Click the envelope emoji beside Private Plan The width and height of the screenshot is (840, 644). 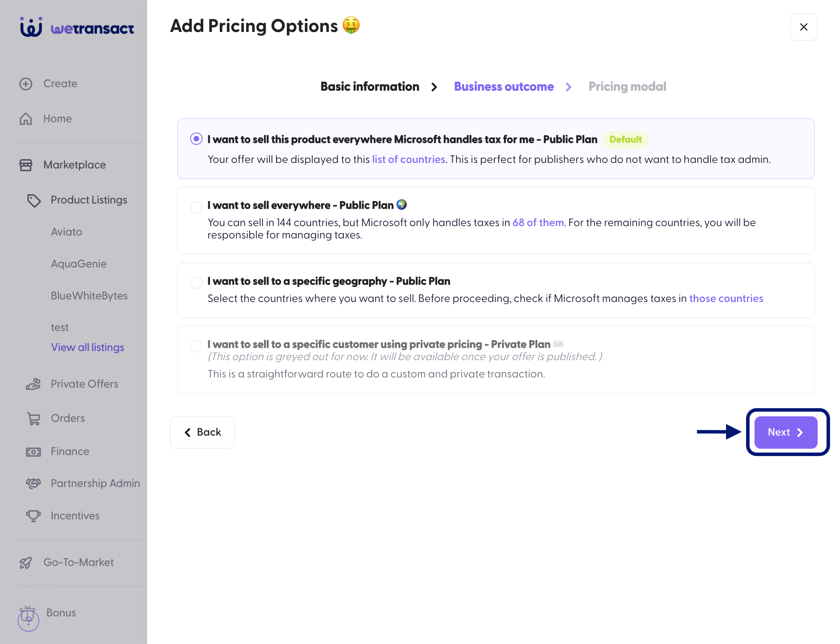tap(558, 344)
